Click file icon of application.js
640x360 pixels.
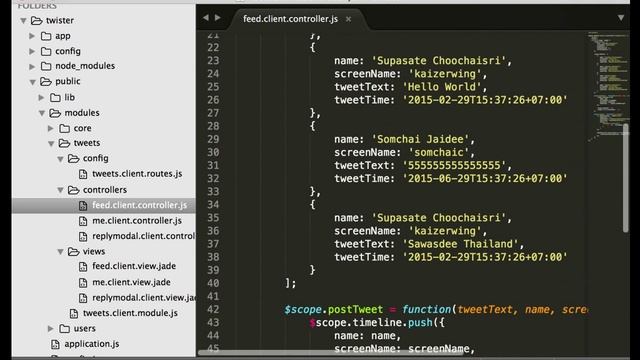55,344
